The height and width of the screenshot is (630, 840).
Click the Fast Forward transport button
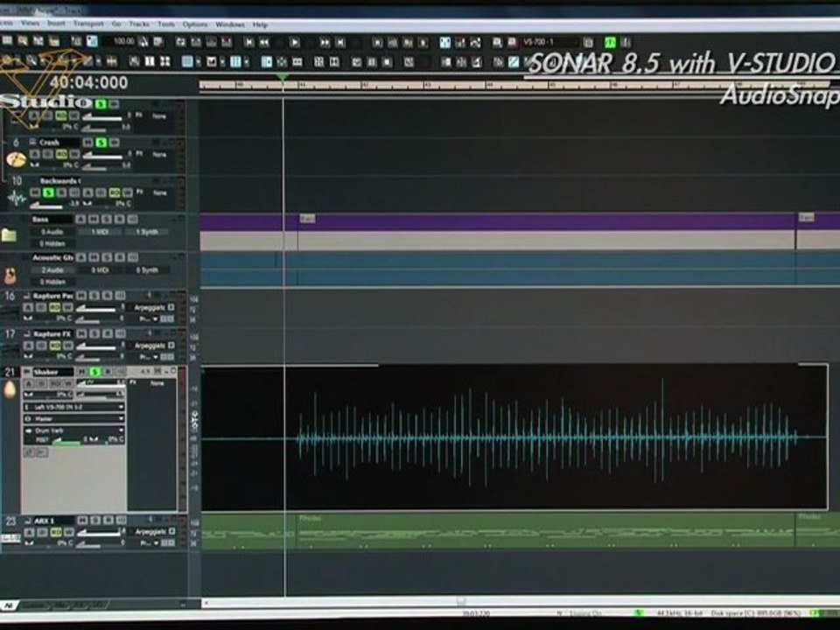point(325,42)
